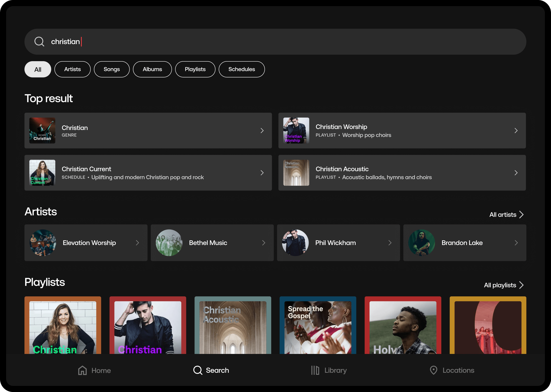The image size is (551, 392).
Task: Open the All playlists link
Action: pos(503,285)
